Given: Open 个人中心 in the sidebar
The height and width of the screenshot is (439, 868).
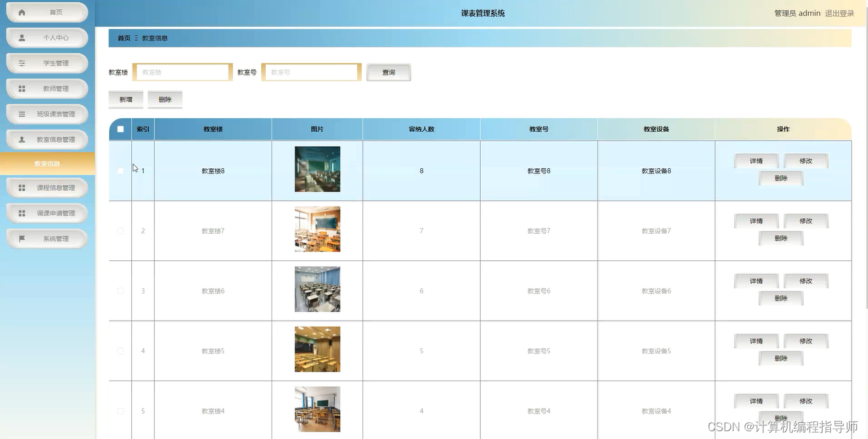Looking at the screenshot, I should [47, 38].
